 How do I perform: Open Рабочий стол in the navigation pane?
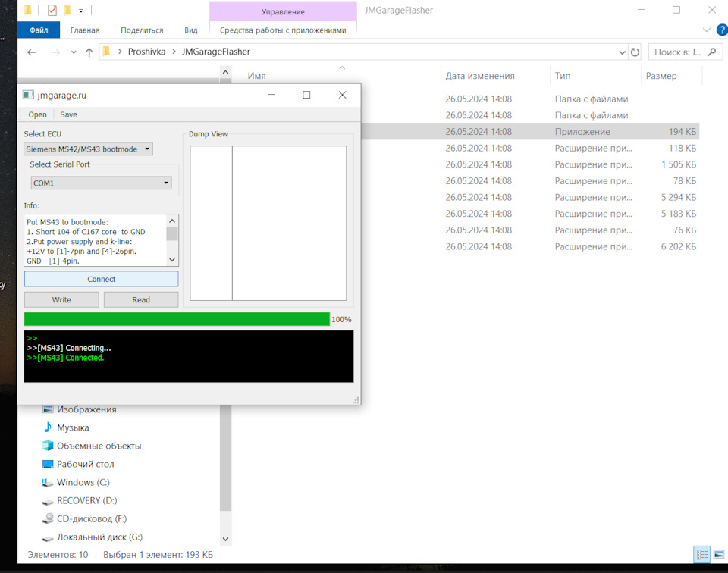point(86,464)
